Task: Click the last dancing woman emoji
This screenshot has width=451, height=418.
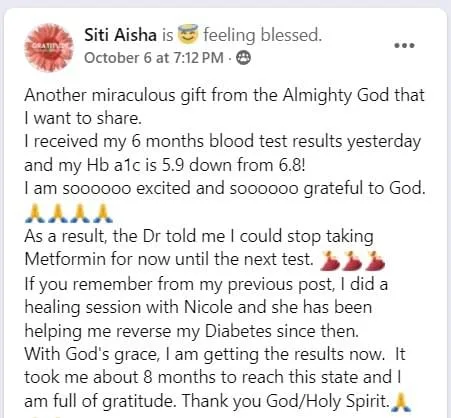Action: coord(375,260)
